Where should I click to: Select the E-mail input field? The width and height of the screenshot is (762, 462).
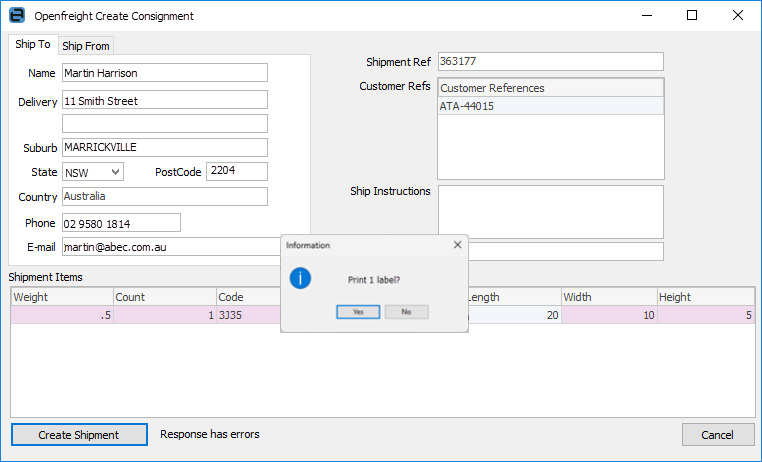[x=170, y=247]
